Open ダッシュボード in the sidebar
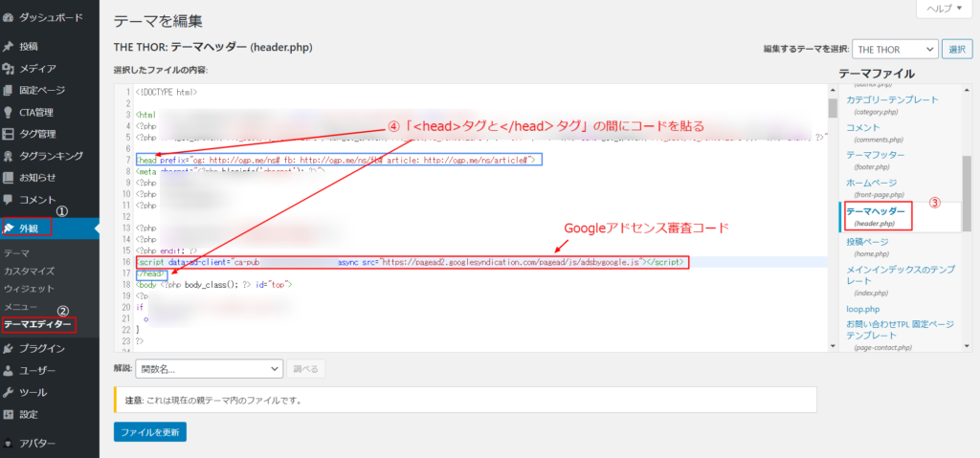Screen dimensions: 980x458 point(50,17)
